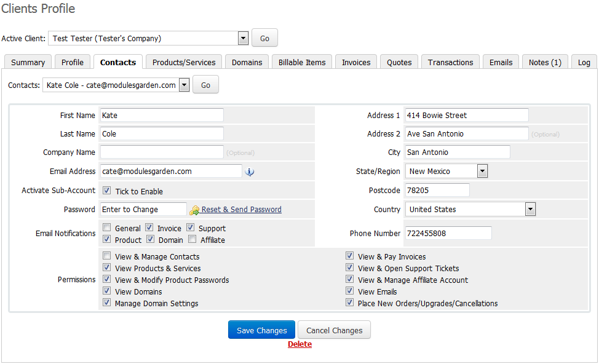The image size is (599, 364).
Task: Open the Products/Services tab
Action: click(184, 62)
